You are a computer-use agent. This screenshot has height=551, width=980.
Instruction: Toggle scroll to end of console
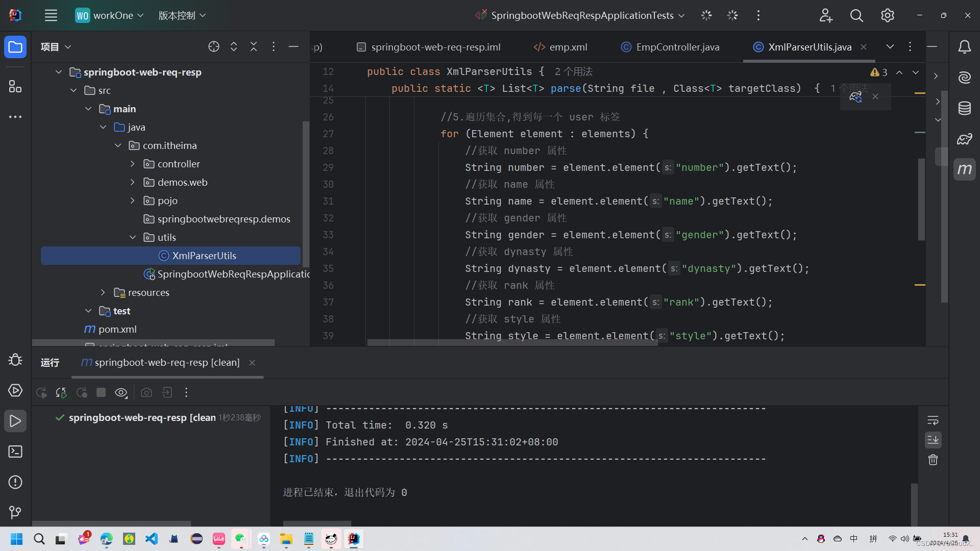pyautogui.click(x=933, y=440)
